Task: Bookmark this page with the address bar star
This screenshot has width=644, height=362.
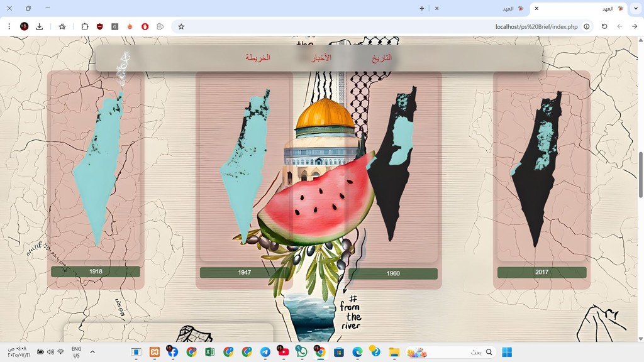Action: click(181, 26)
